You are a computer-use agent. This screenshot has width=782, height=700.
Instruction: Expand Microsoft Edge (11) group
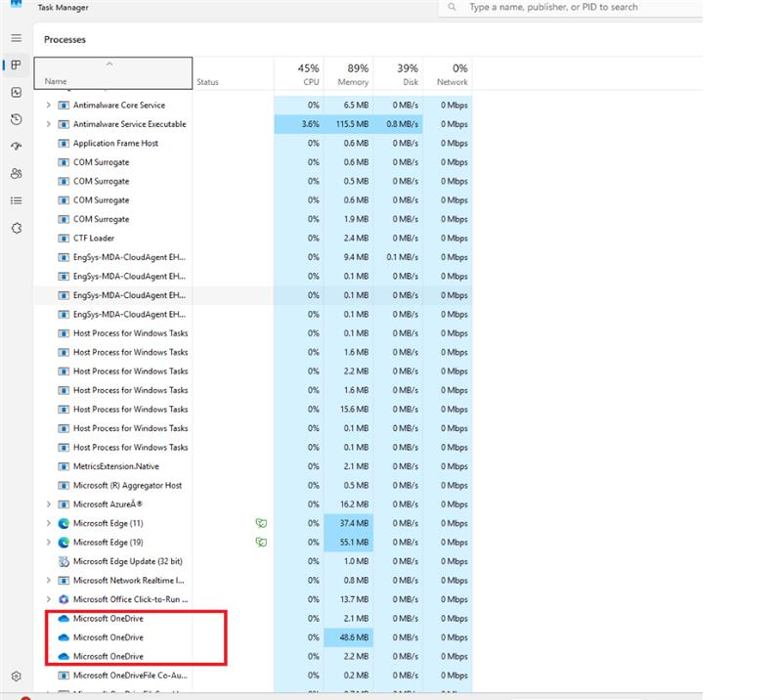[48, 523]
